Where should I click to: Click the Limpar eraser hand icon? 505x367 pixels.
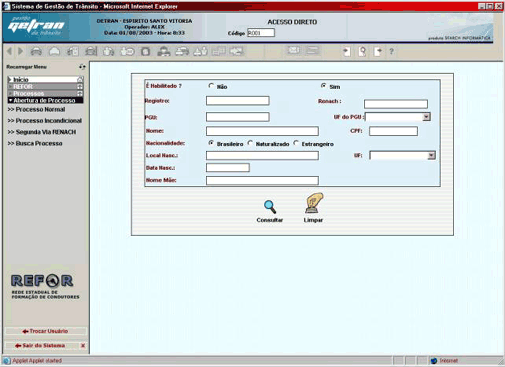(314, 203)
